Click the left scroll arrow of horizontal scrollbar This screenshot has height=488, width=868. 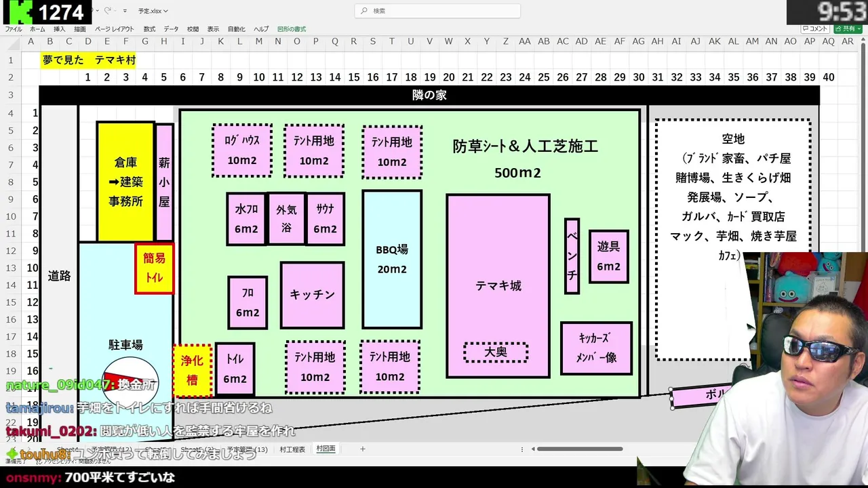point(533,449)
